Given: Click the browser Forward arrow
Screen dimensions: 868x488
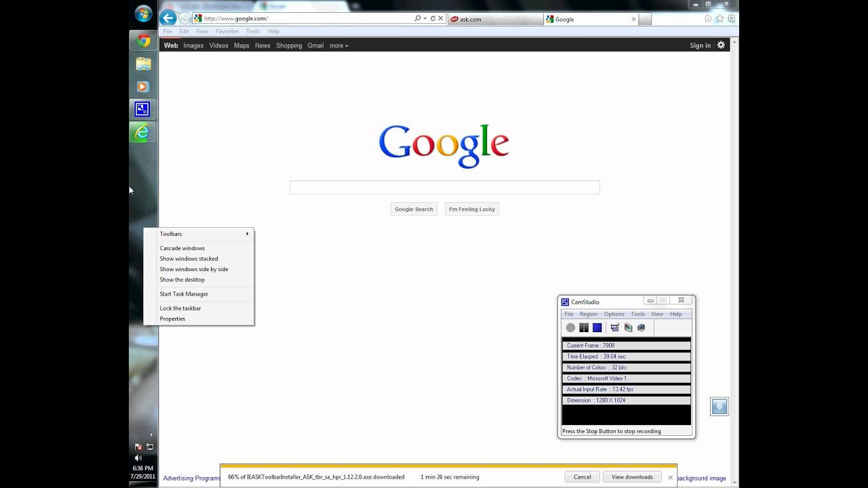Looking at the screenshot, I should [x=184, y=18].
